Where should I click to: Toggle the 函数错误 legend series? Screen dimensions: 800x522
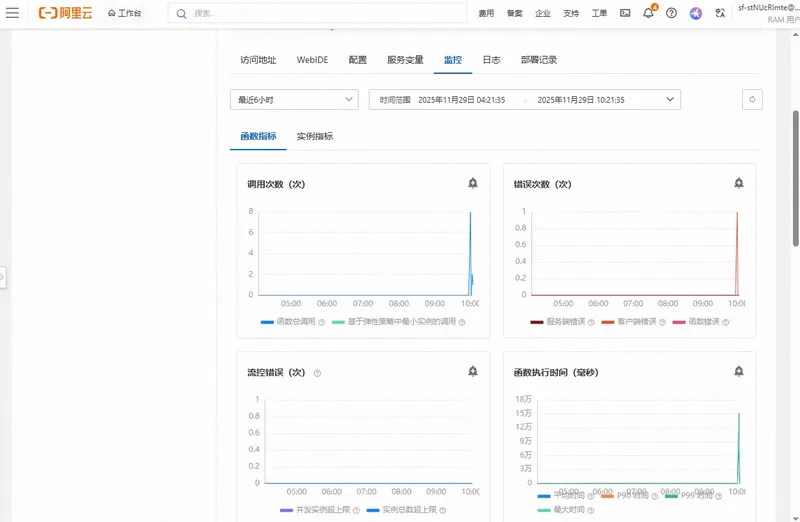point(696,322)
